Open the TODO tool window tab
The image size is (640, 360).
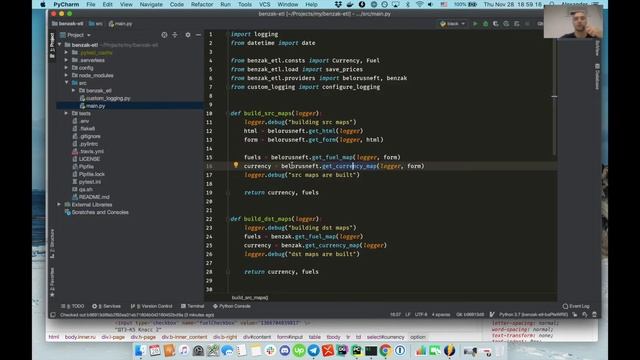click(x=73, y=306)
